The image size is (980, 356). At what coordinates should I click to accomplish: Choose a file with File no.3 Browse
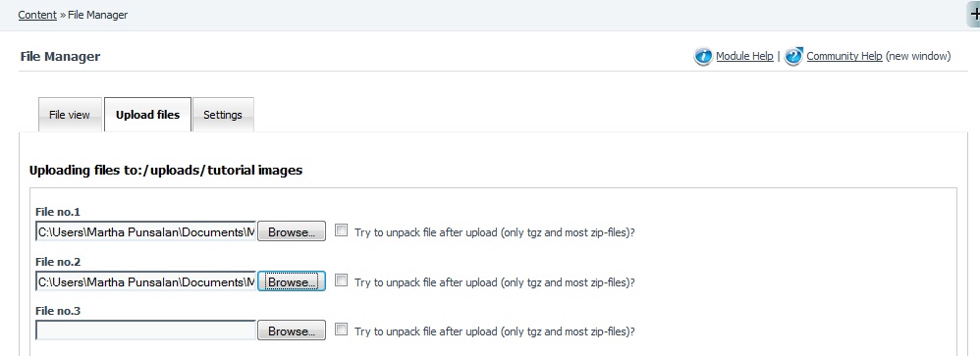[x=292, y=331]
